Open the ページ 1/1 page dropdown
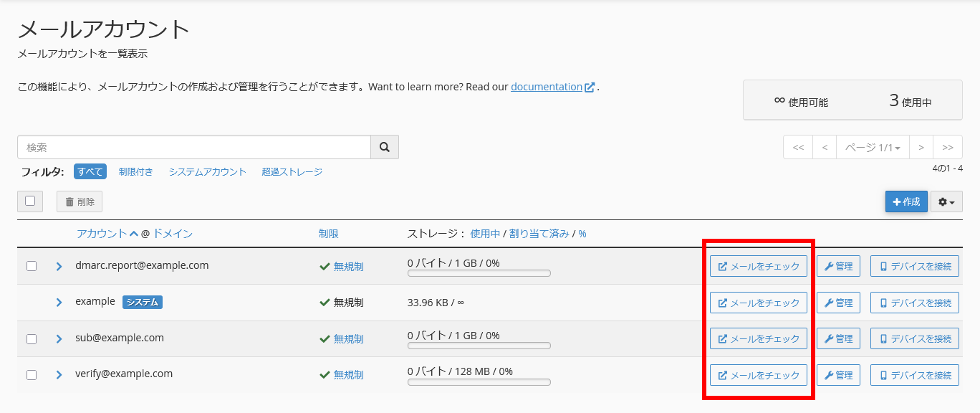The width and height of the screenshot is (980, 413). point(873,146)
